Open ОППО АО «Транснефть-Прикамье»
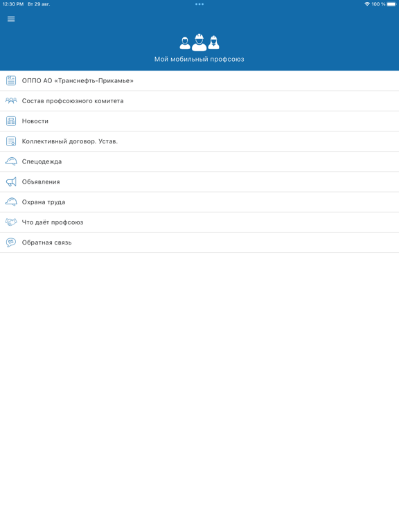This screenshot has height=532, width=399. [x=199, y=81]
